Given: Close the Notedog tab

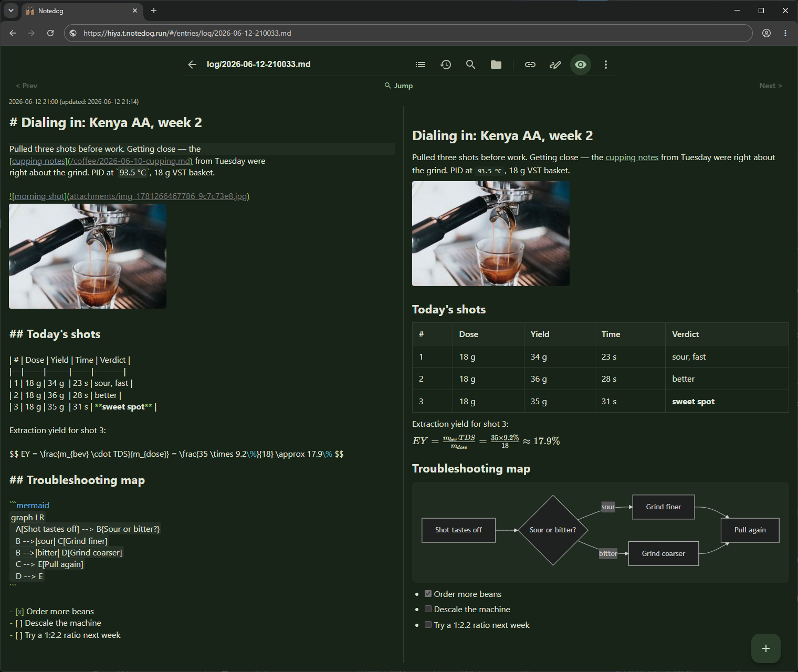Looking at the screenshot, I should (x=135, y=10).
